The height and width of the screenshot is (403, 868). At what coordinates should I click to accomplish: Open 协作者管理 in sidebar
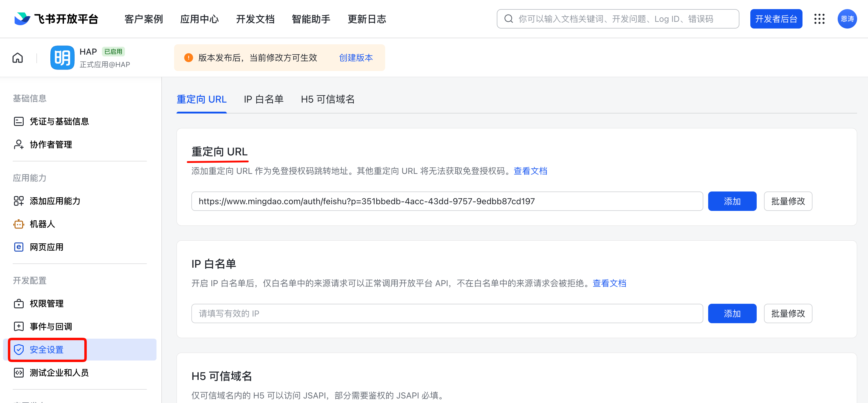[x=79, y=144]
